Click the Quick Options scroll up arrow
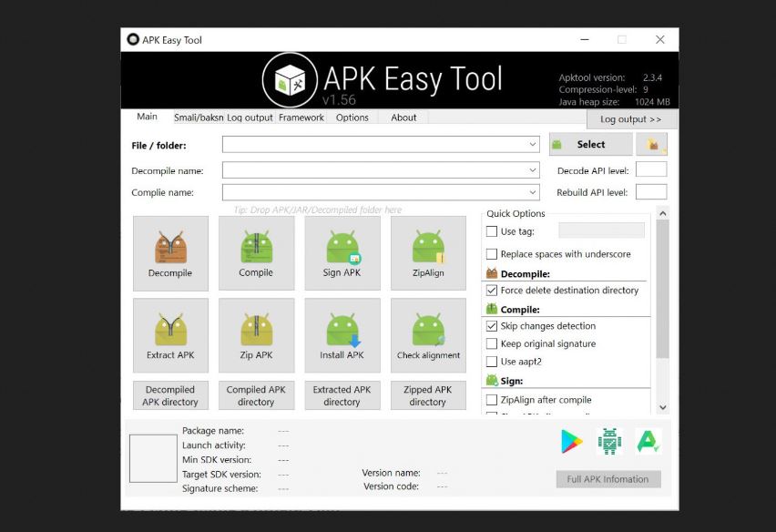776x532 pixels. [663, 213]
